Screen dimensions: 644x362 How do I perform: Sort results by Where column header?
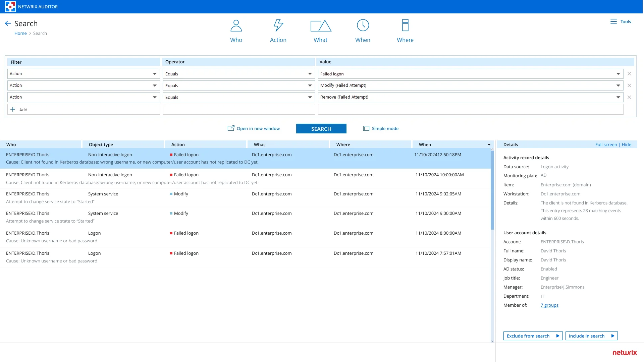coord(371,144)
